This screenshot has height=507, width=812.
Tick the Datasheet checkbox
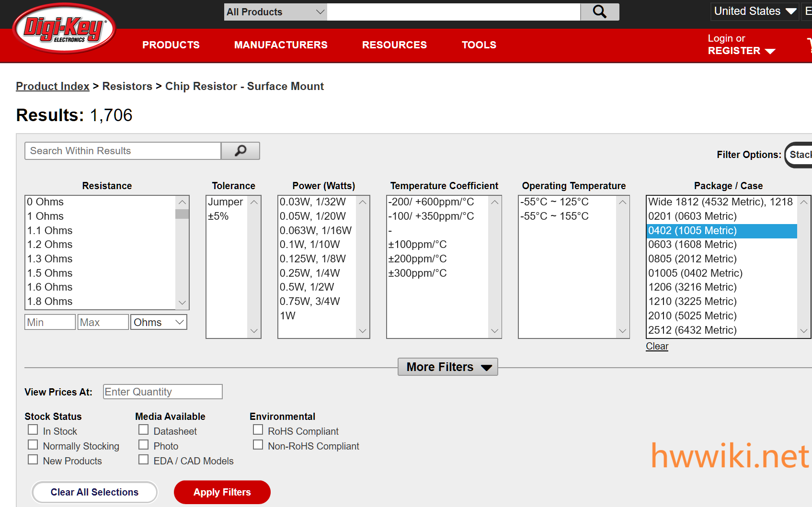tap(144, 430)
